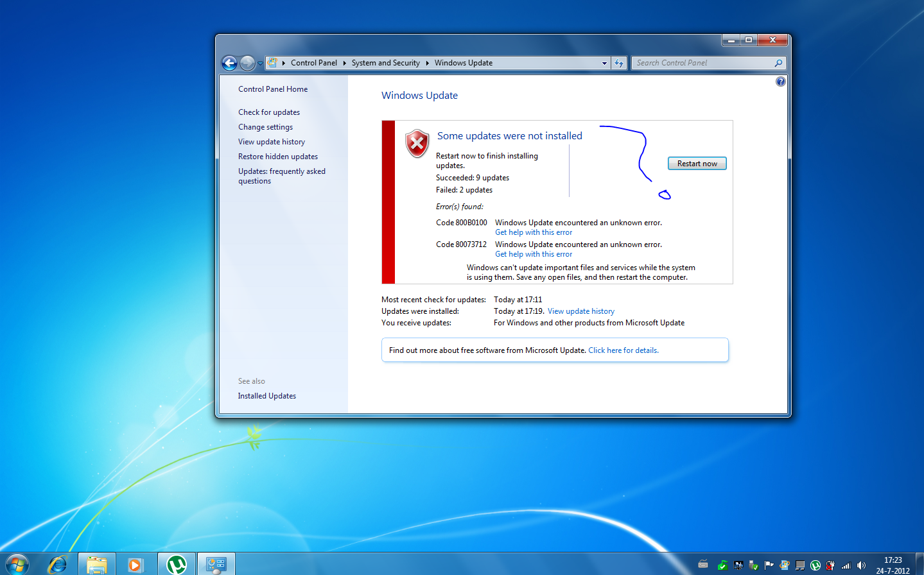Open Control Panel Home
Screen dimensions: 924x575
(273, 89)
